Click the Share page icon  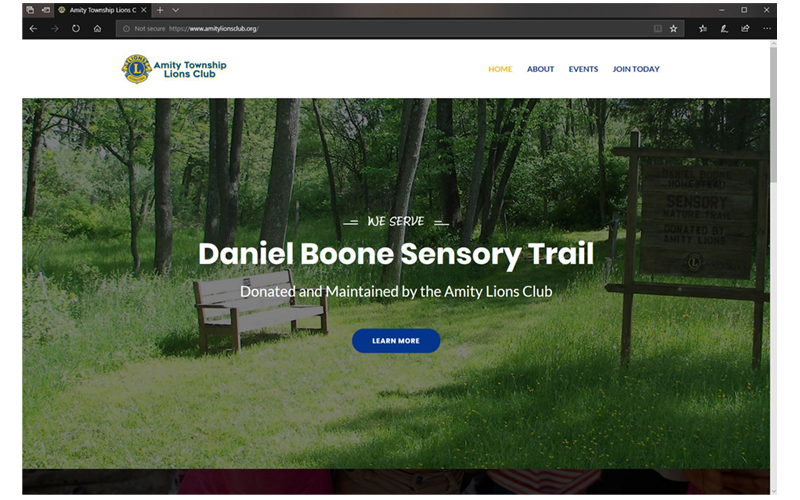(x=745, y=29)
